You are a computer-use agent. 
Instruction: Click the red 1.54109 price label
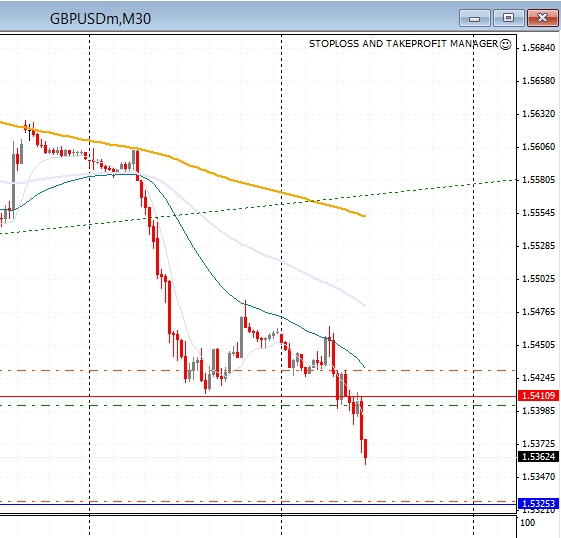538,395
